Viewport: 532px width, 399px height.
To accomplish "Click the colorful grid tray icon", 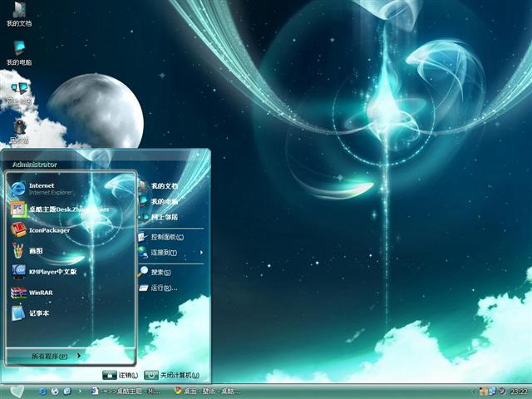I will click(x=483, y=392).
